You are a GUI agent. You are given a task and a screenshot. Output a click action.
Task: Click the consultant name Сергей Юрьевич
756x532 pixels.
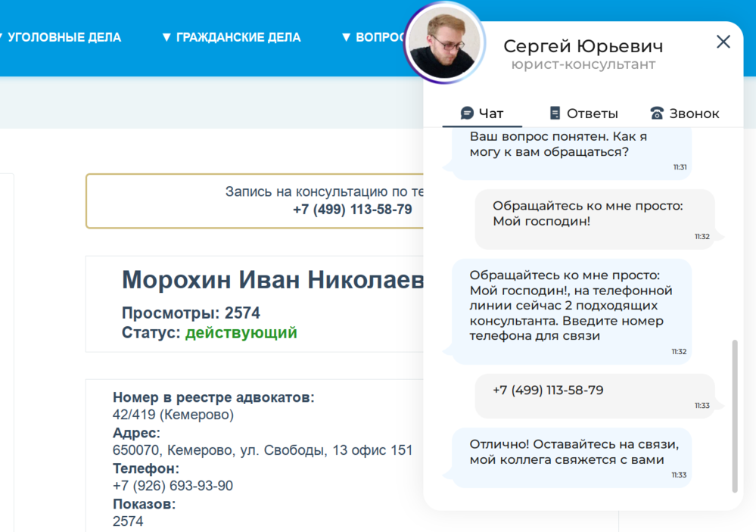pyautogui.click(x=583, y=46)
